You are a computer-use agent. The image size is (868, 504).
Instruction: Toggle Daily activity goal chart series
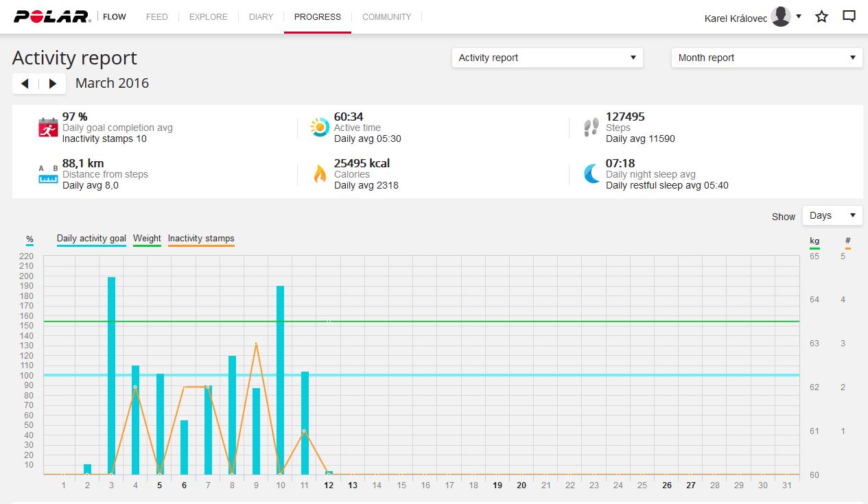click(x=91, y=239)
